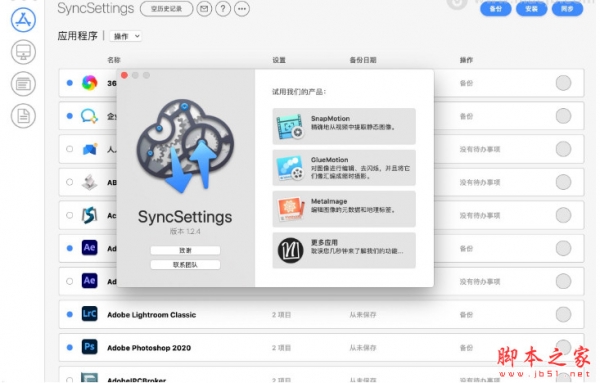This screenshot has width=600, height=383.
Task: Click the envelope mail icon in toolbar
Action: tap(204, 8)
